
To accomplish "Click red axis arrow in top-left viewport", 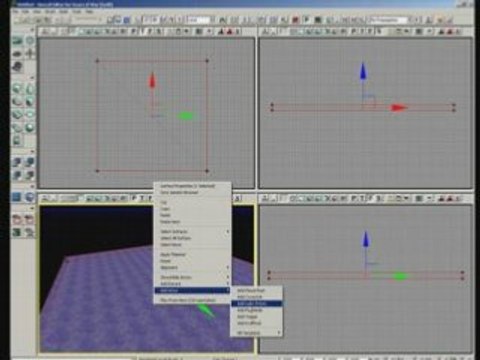I will 152,81.
